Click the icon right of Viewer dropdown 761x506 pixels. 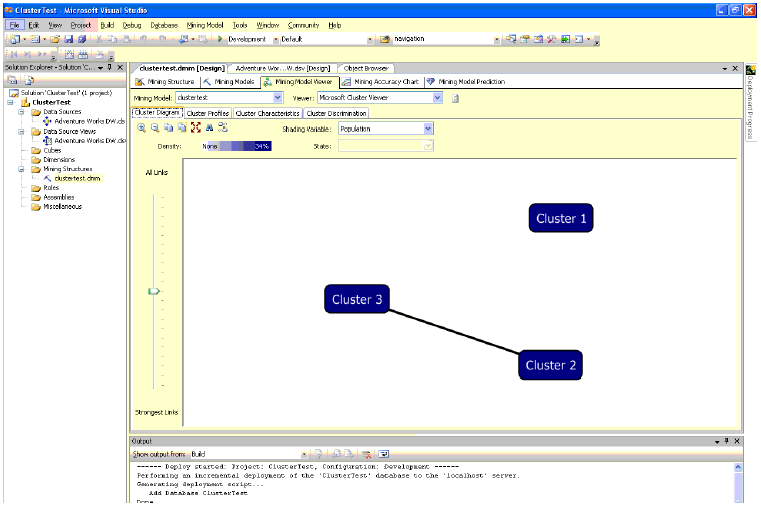[x=455, y=98]
